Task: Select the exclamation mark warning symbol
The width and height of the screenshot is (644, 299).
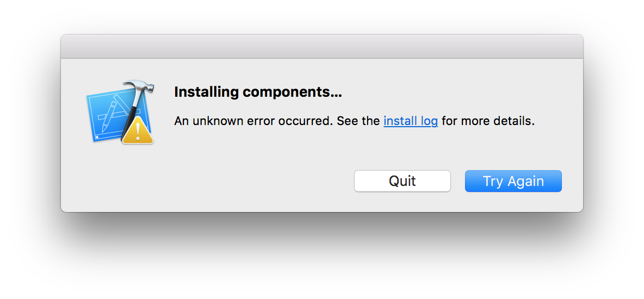Action: tap(138, 132)
